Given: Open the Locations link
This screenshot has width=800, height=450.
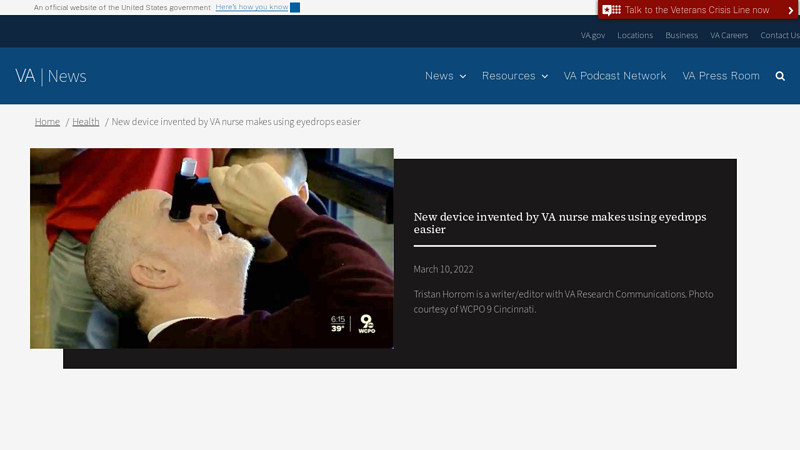Looking at the screenshot, I should tap(635, 35).
